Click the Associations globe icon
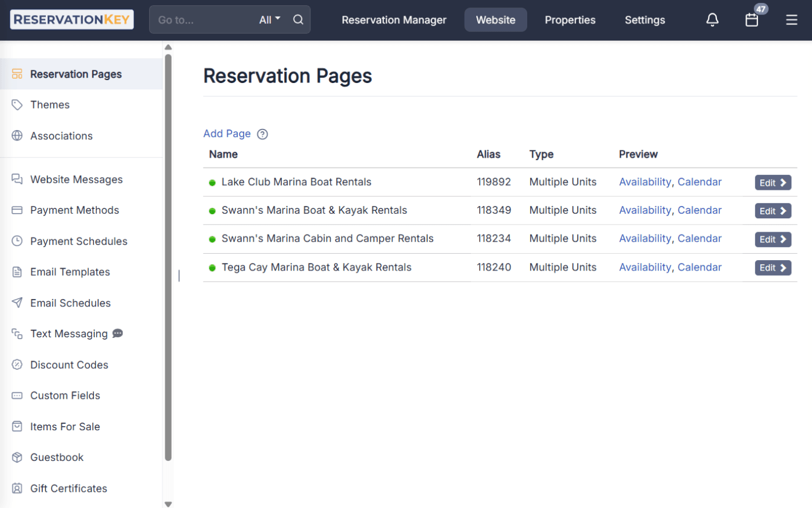812x508 pixels. (17, 135)
